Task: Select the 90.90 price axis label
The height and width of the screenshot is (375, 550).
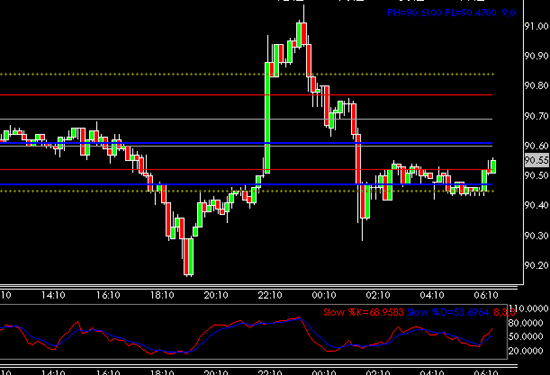Action: point(537,56)
